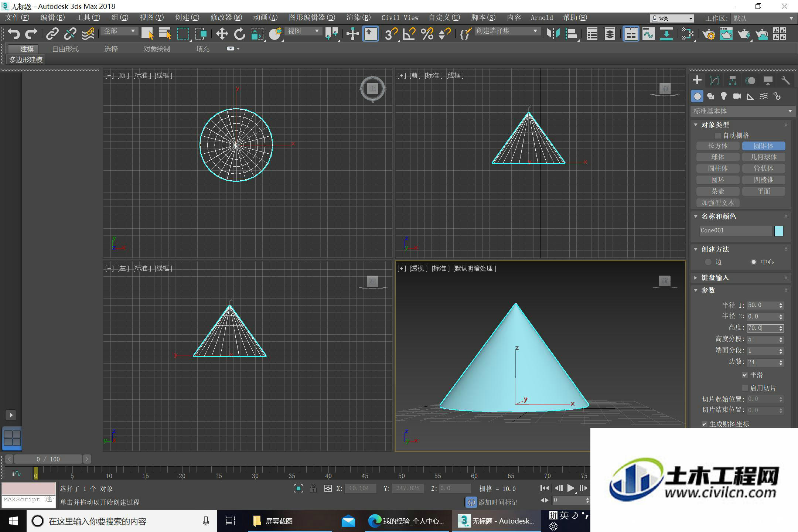Open the Civil View menu
This screenshot has height=532, width=798.
(400, 18)
